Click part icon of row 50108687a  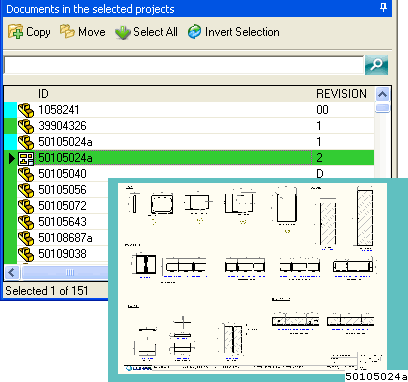pos(26,238)
